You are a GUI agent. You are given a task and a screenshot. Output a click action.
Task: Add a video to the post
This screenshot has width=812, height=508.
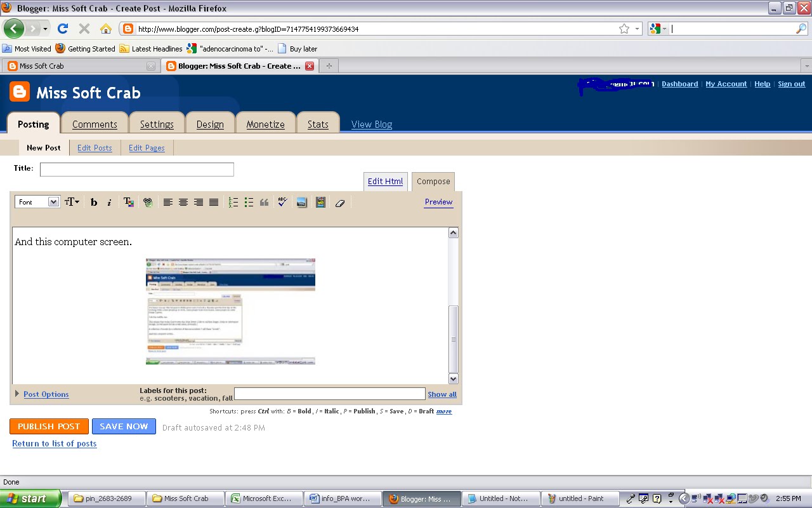[320, 203]
